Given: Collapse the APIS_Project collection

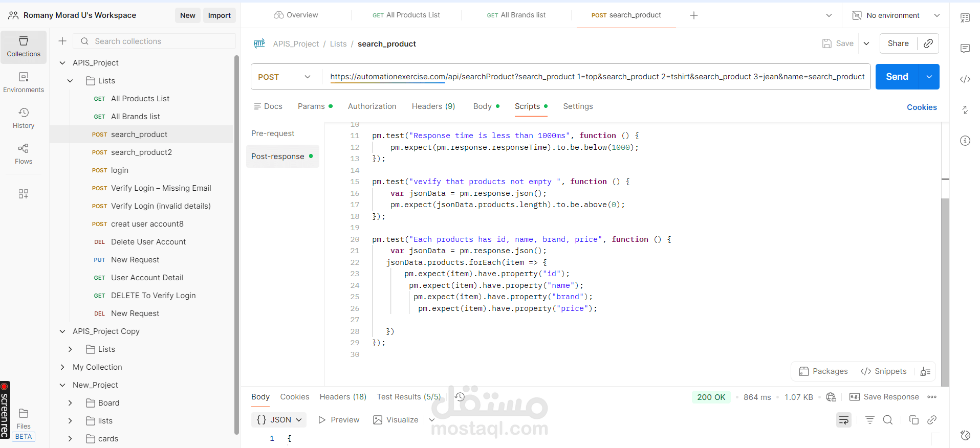Looking at the screenshot, I should tap(62, 63).
